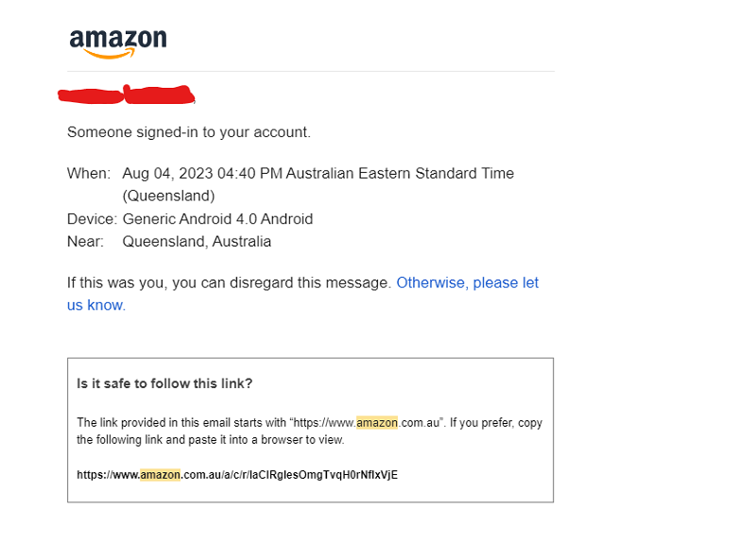Click 'Generic Android 4.0 Android' device text
Viewport: 756px width, 544px height.
(218, 219)
